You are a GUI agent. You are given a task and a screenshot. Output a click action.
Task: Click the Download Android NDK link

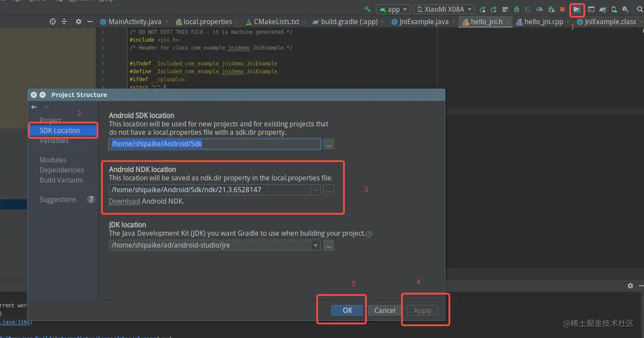coord(124,201)
